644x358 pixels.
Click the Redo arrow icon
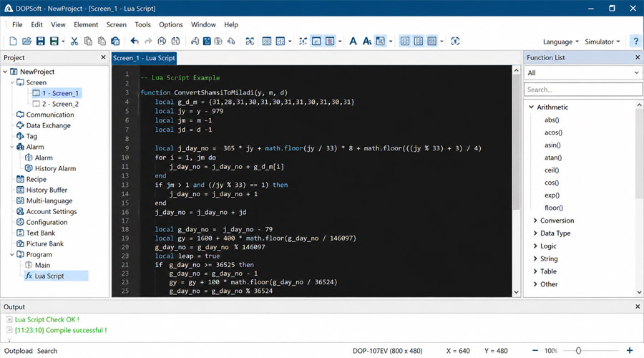[x=148, y=41]
